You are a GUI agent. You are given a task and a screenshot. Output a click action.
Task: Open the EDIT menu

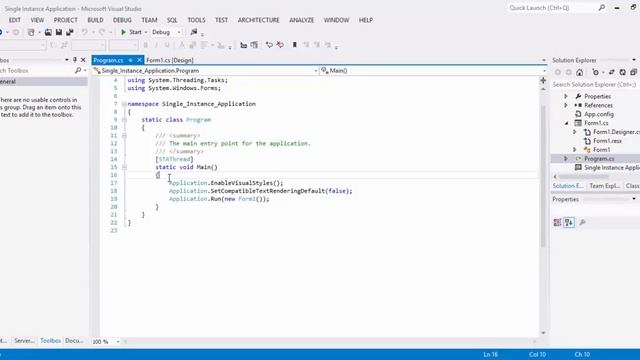(15, 20)
